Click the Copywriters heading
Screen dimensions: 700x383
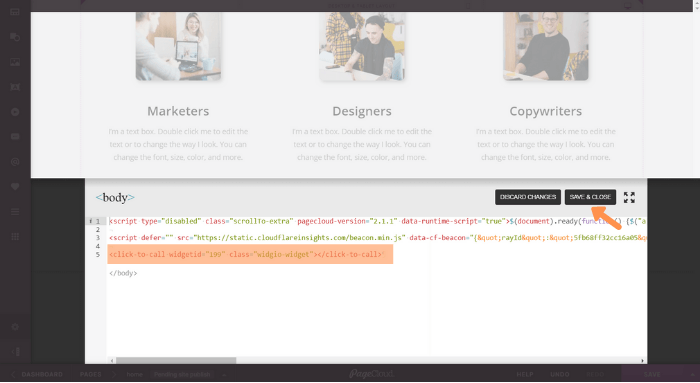546,111
